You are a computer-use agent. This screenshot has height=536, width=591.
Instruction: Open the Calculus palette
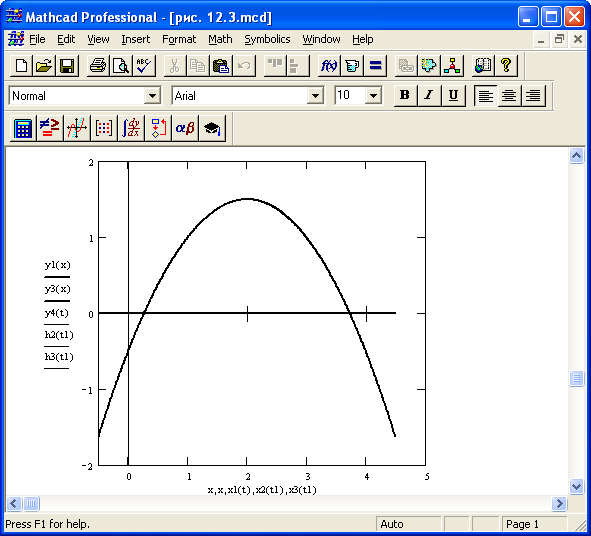tap(131, 129)
